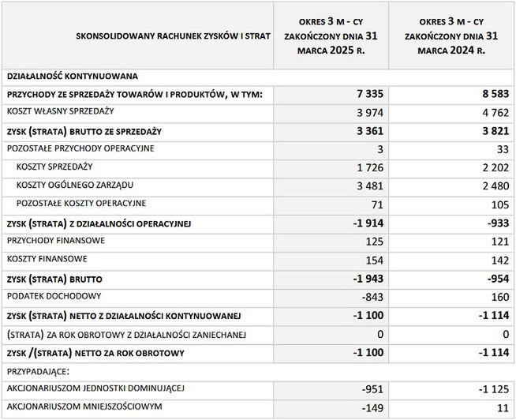
Task: Select the Przypadające section row
Action: [x=258, y=372]
